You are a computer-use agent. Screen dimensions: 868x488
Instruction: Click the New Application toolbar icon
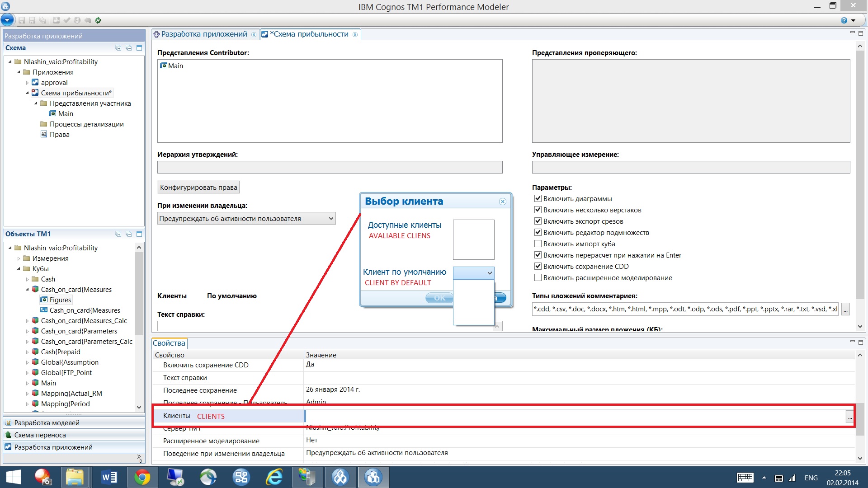(56, 20)
